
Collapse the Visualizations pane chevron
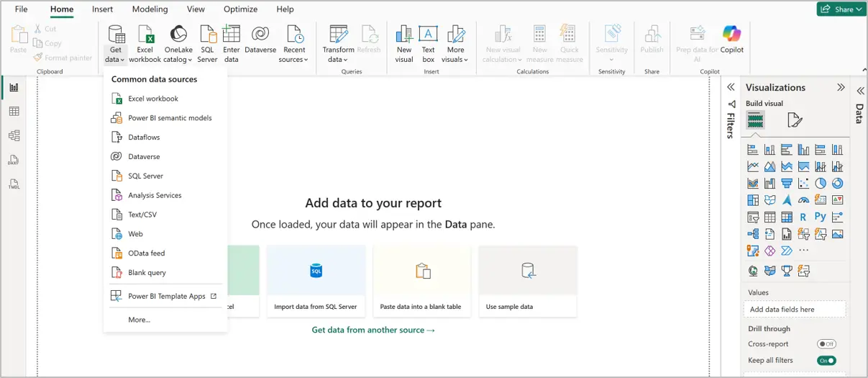(841, 87)
